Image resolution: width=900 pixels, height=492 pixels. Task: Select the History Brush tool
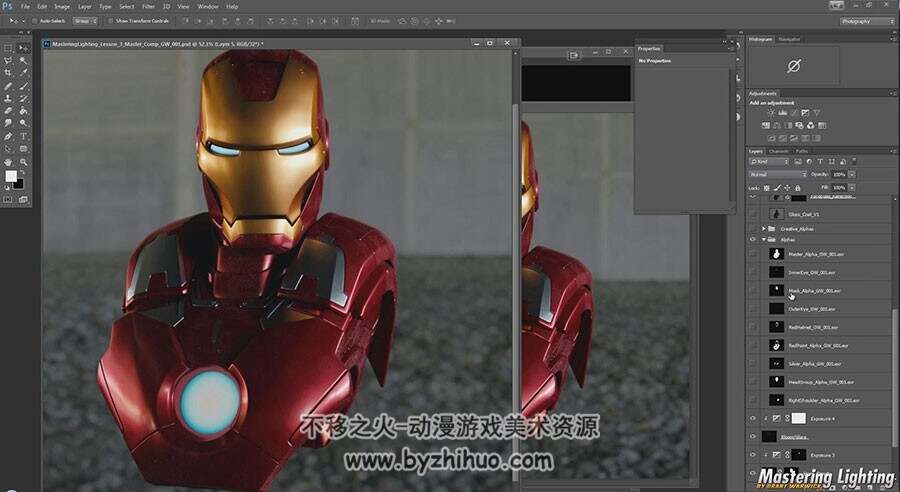click(x=24, y=98)
